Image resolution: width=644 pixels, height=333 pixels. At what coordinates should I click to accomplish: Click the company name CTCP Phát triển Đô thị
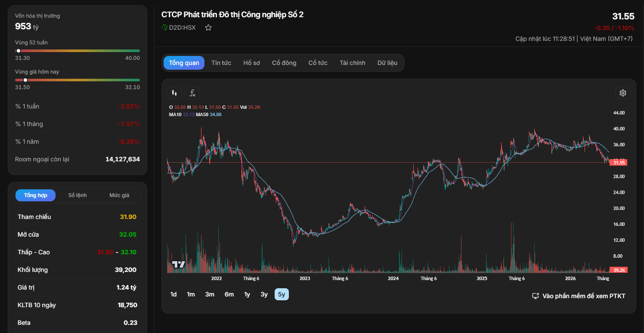click(x=232, y=15)
